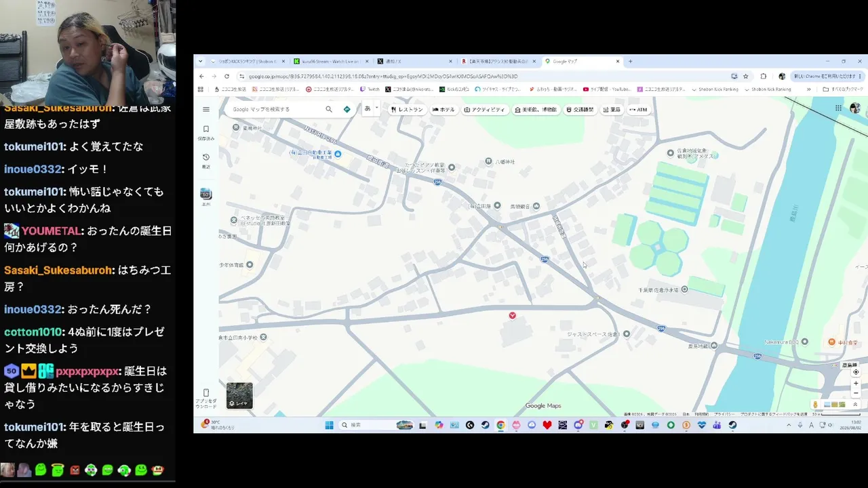Zoom out with the minus button
Screen dimensions: 868x488
856,394
